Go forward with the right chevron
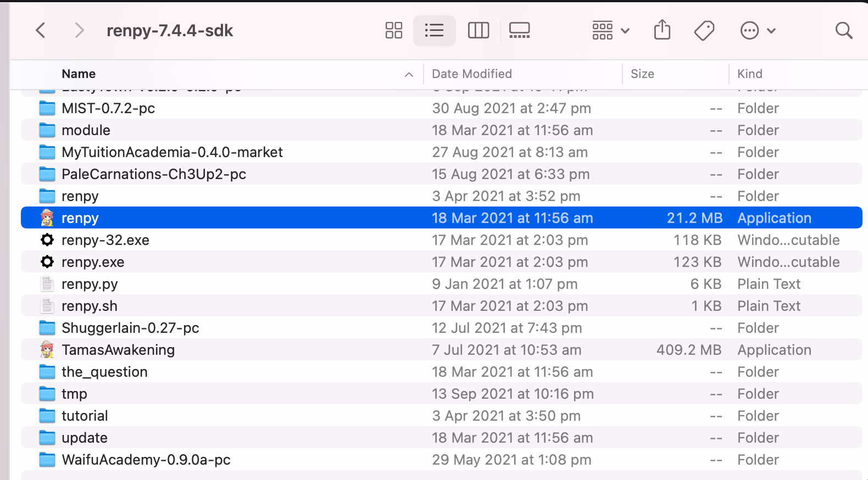The image size is (868, 480). click(79, 30)
